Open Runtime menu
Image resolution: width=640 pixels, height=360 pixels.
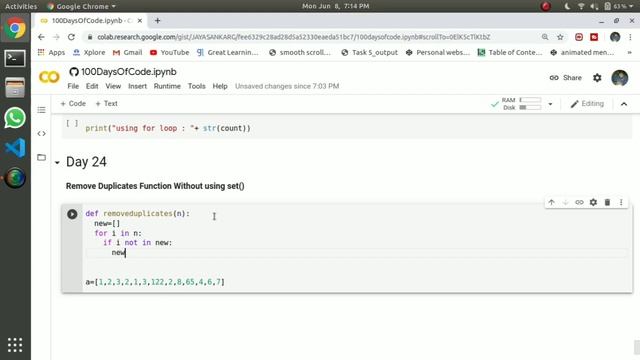pos(167,86)
